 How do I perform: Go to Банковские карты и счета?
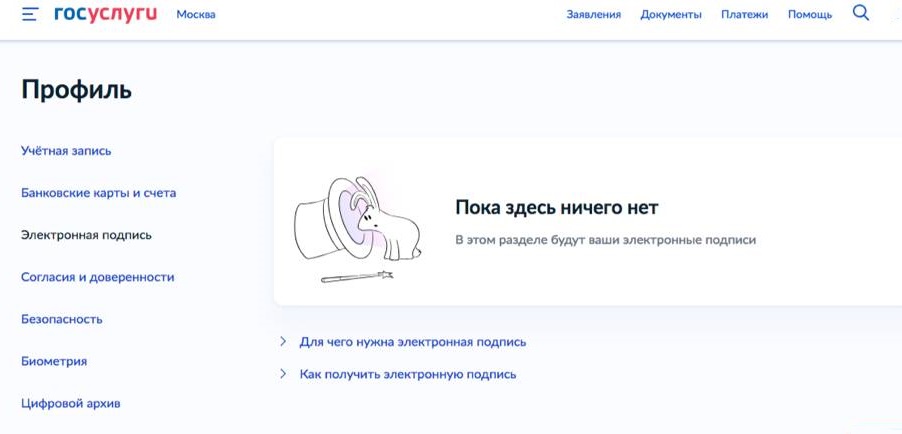pyautogui.click(x=98, y=193)
